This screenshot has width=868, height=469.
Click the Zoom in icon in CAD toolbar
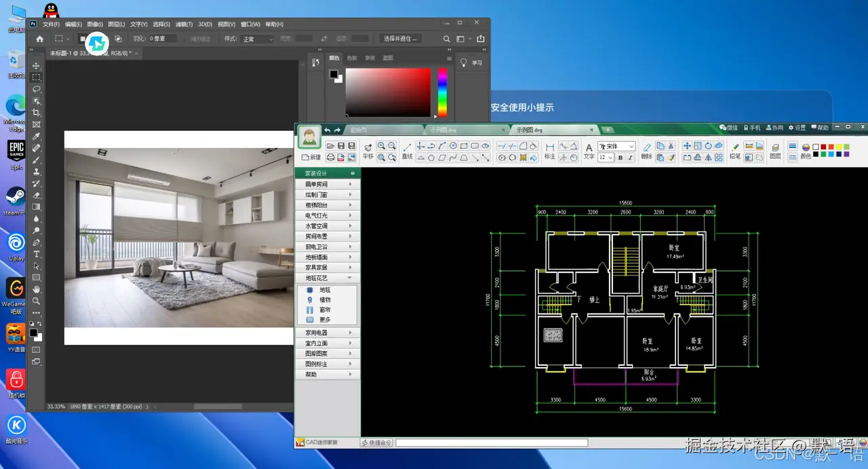[381, 145]
